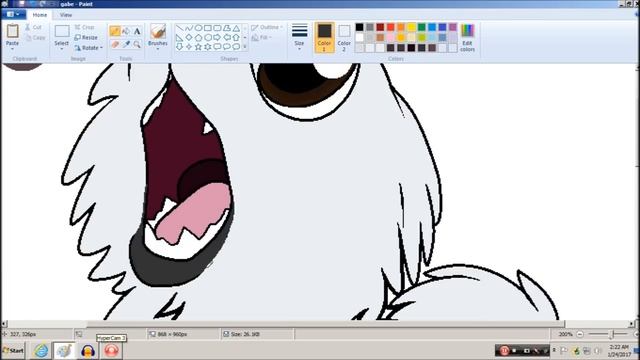
Task: Select the Pencil tool
Action: (x=115, y=31)
